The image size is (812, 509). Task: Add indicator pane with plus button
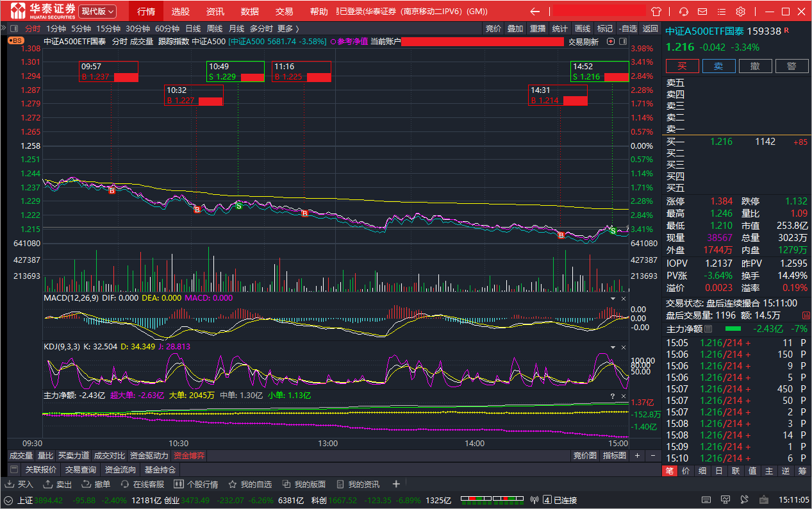[x=637, y=456]
